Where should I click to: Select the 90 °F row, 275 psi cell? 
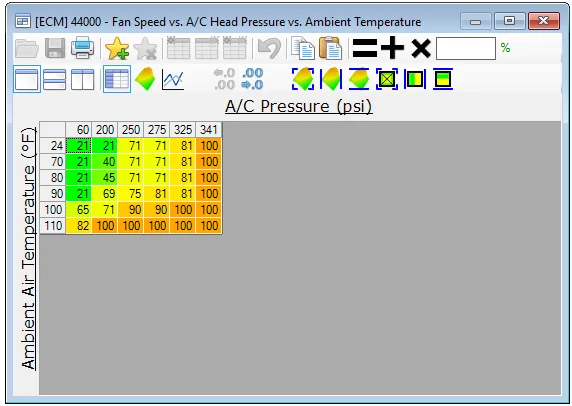pos(156,193)
